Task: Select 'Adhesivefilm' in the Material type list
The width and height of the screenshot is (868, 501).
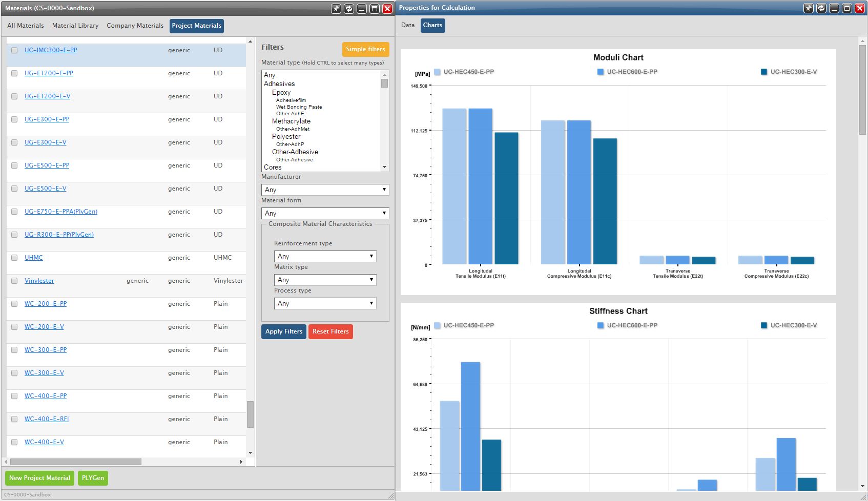Action: (291, 100)
